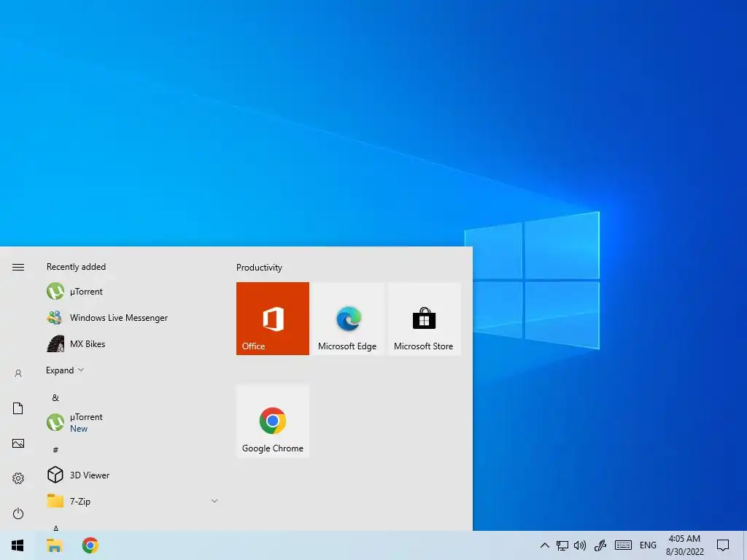
Task: Open Windows Live Messenger app
Action: [x=133, y=317]
